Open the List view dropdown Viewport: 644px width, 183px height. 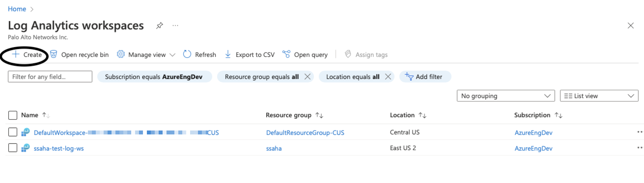tap(599, 96)
